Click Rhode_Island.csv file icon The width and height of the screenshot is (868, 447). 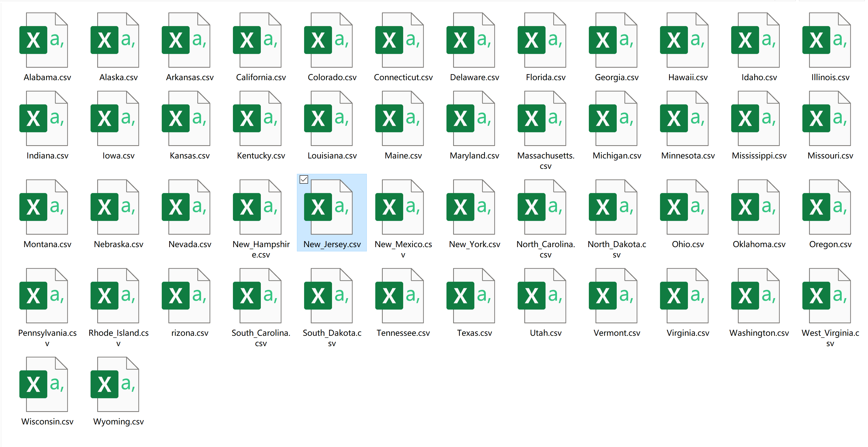point(115,295)
